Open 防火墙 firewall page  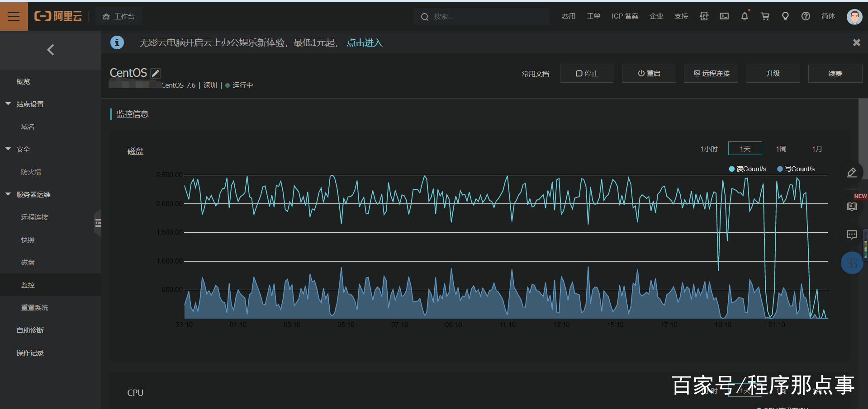point(51,172)
